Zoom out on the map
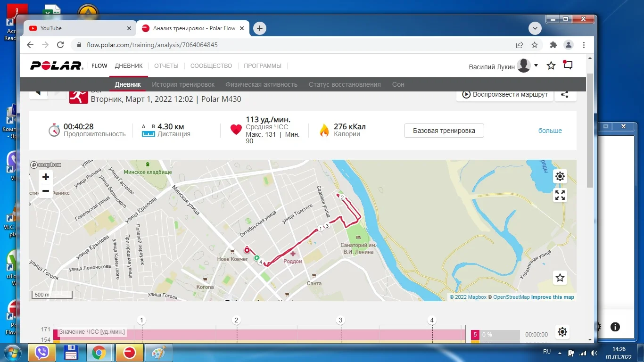644x362 pixels. pyautogui.click(x=46, y=191)
